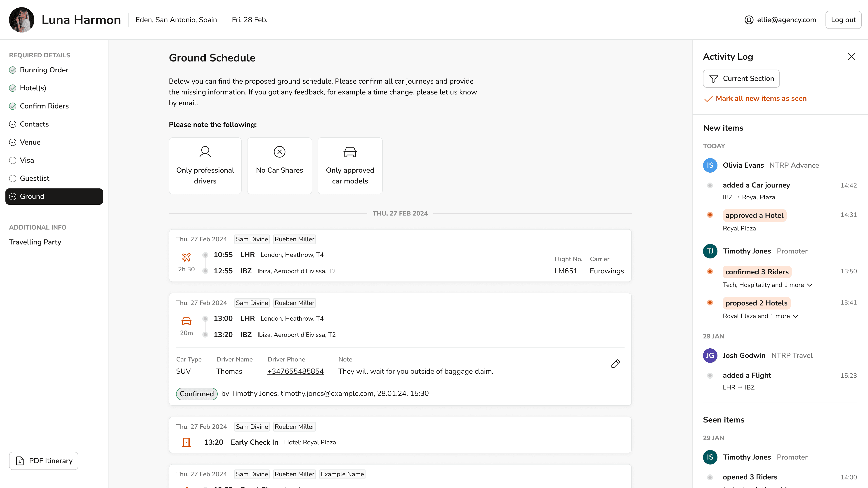Click the red car icon on 13:00 journey
Image resolution: width=868 pixels, height=488 pixels.
coord(186,321)
